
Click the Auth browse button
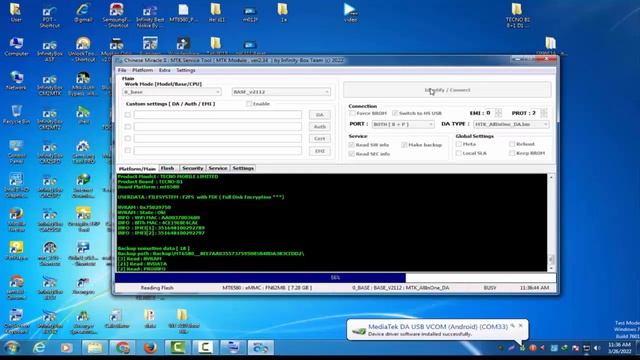click(x=320, y=127)
